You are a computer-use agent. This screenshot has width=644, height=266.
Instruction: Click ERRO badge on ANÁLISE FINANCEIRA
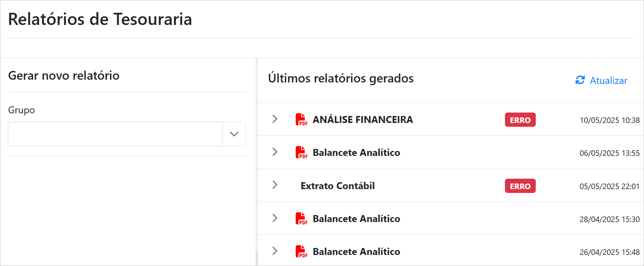520,120
